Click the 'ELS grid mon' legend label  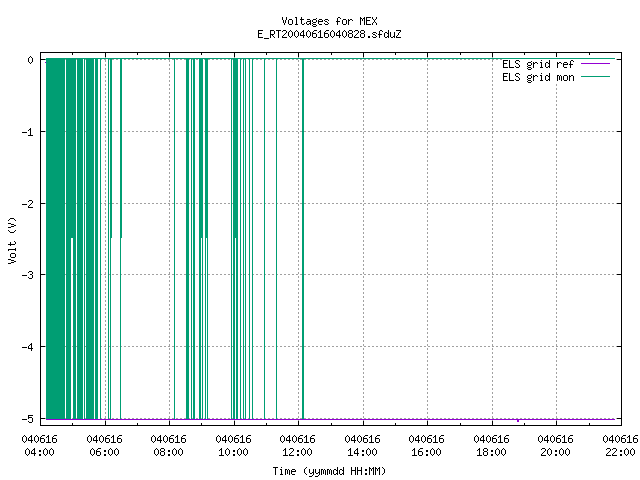coord(538,77)
